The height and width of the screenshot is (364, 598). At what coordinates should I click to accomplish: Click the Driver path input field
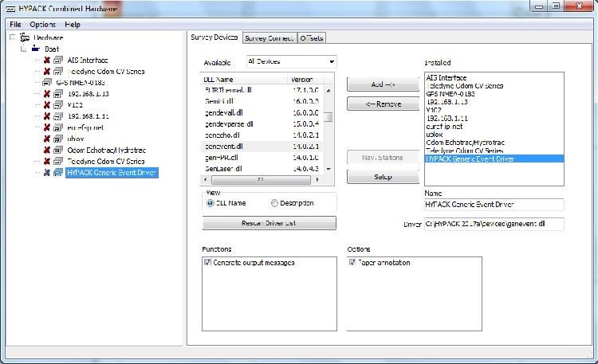tap(494, 224)
